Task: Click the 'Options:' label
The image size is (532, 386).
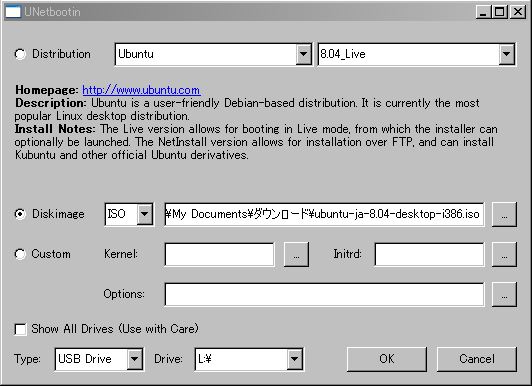Action: point(124,294)
